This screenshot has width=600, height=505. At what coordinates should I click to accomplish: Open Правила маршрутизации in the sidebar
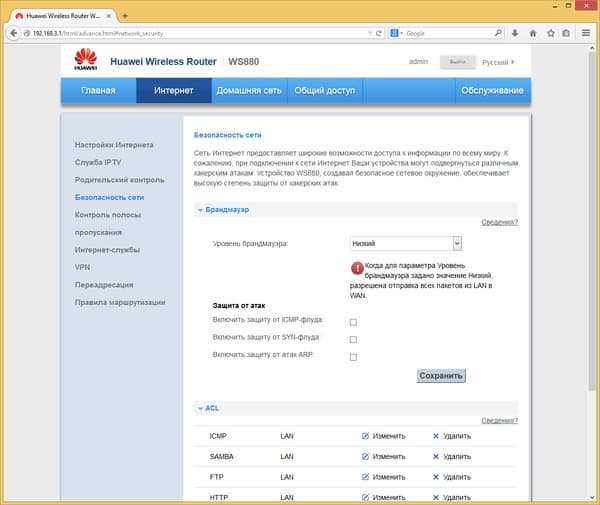coord(120,302)
